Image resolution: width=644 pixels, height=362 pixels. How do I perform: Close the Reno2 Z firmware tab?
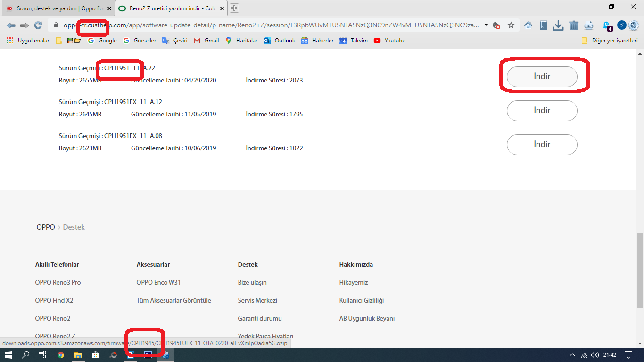(x=222, y=8)
